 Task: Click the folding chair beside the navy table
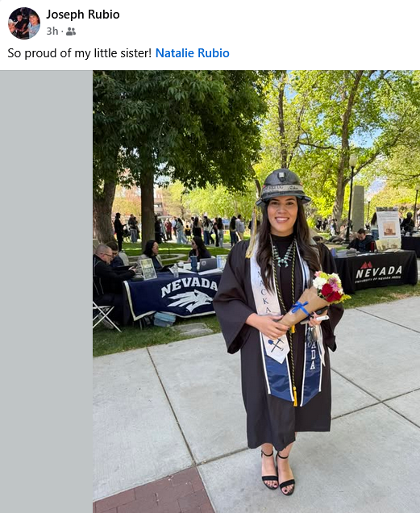pos(103,315)
